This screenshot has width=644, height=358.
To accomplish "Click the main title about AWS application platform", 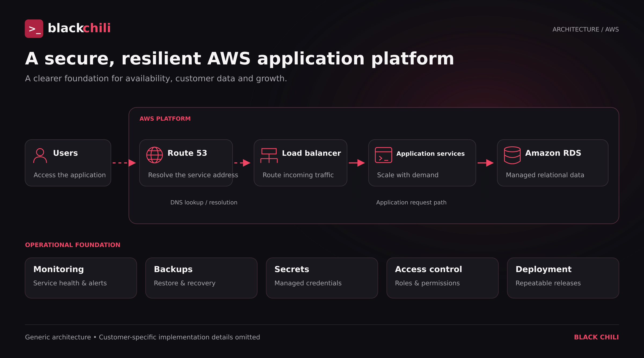I will click(240, 59).
